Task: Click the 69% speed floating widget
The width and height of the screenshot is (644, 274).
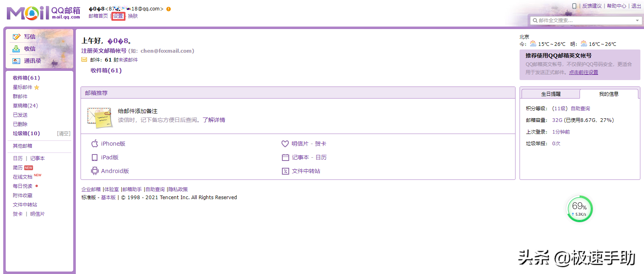Action: tap(580, 209)
